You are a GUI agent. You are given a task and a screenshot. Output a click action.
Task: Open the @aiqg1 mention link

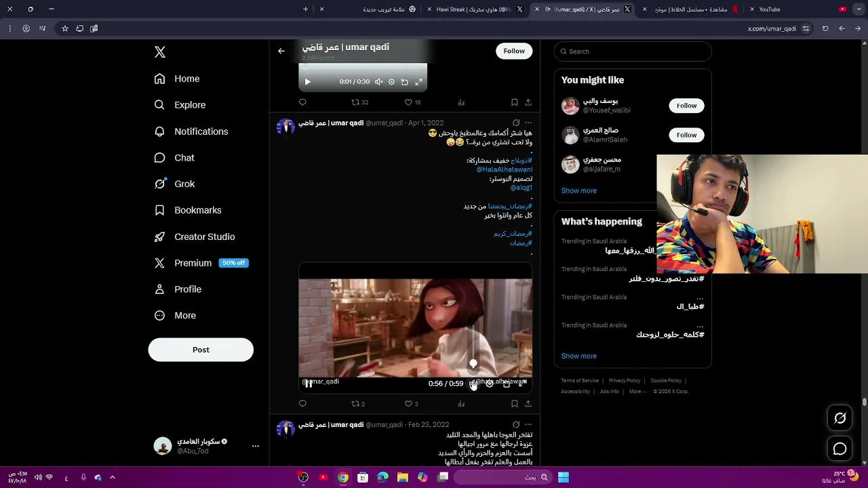point(521,188)
